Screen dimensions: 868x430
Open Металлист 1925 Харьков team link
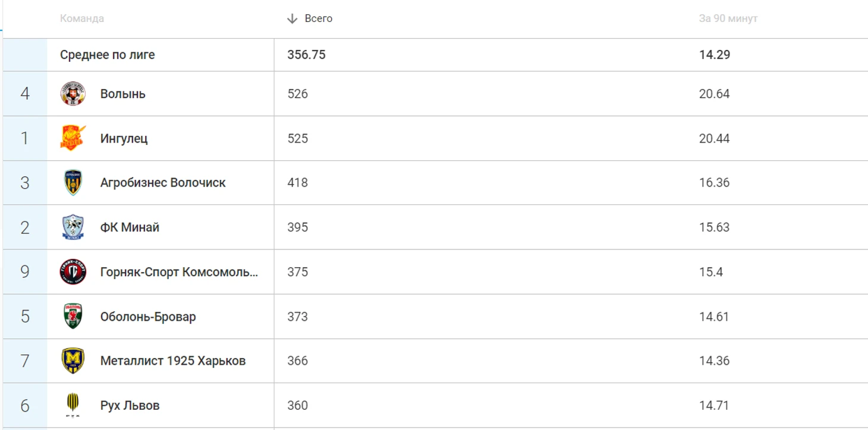click(x=173, y=361)
